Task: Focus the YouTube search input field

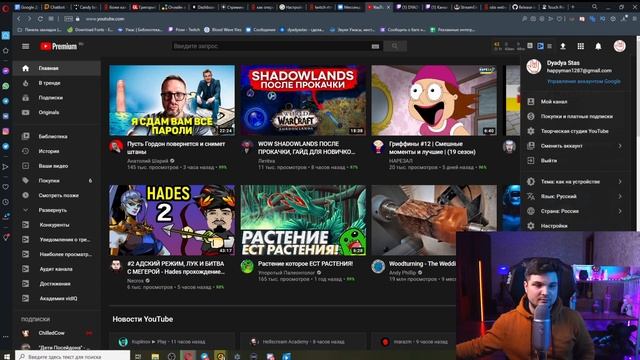Action: tap(271, 46)
